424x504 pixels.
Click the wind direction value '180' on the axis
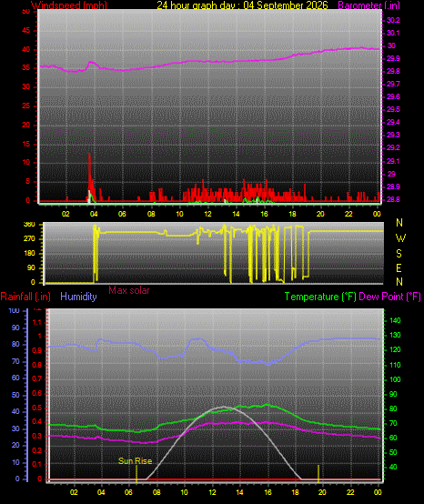pyautogui.click(x=29, y=253)
